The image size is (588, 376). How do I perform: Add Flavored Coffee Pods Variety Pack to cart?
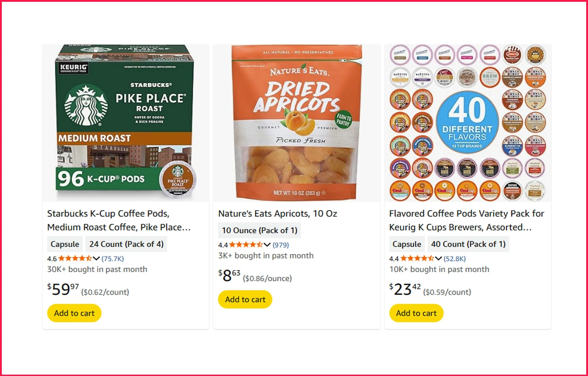point(416,313)
